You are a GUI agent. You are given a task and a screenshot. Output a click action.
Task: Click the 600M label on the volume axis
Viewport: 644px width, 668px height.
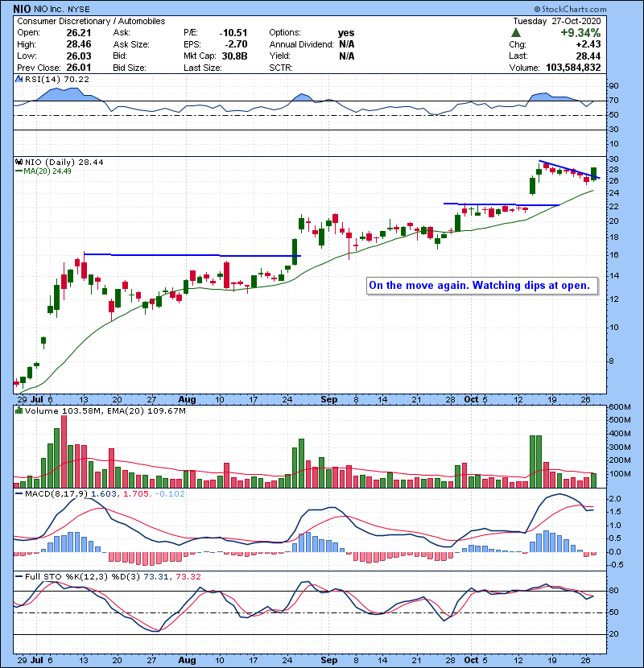(620, 407)
